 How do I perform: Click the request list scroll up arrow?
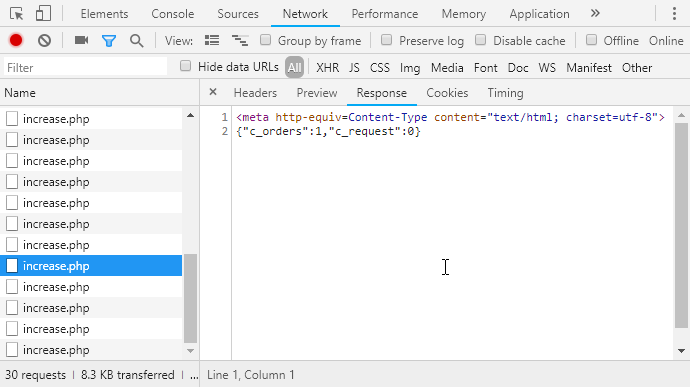190,115
